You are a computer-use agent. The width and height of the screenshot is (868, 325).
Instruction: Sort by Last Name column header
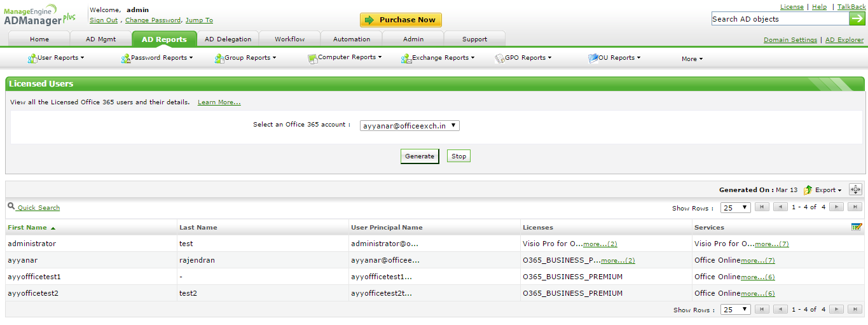(x=198, y=228)
